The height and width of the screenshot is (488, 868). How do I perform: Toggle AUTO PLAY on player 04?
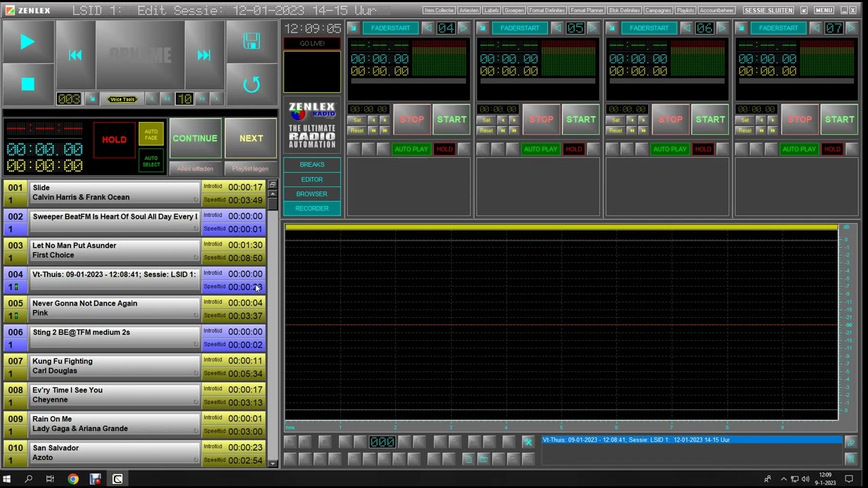pos(411,149)
